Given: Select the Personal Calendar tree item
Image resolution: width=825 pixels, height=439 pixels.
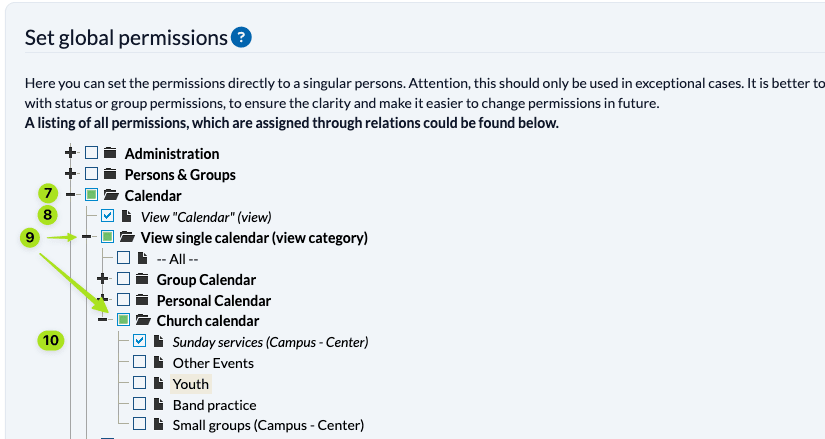Looking at the screenshot, I should coord(214,300).
